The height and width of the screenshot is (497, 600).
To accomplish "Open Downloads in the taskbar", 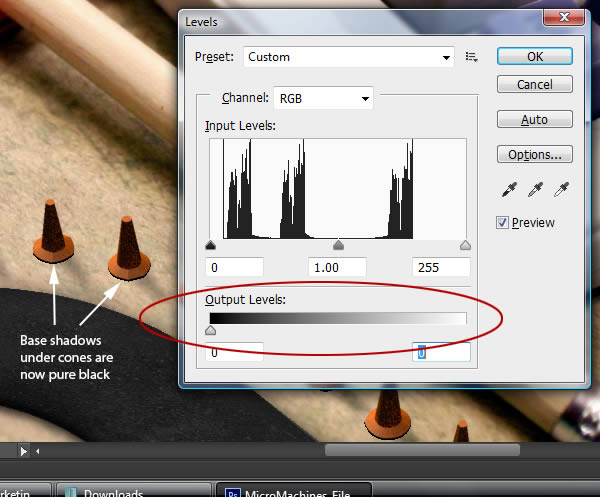I will click(134, 490).
